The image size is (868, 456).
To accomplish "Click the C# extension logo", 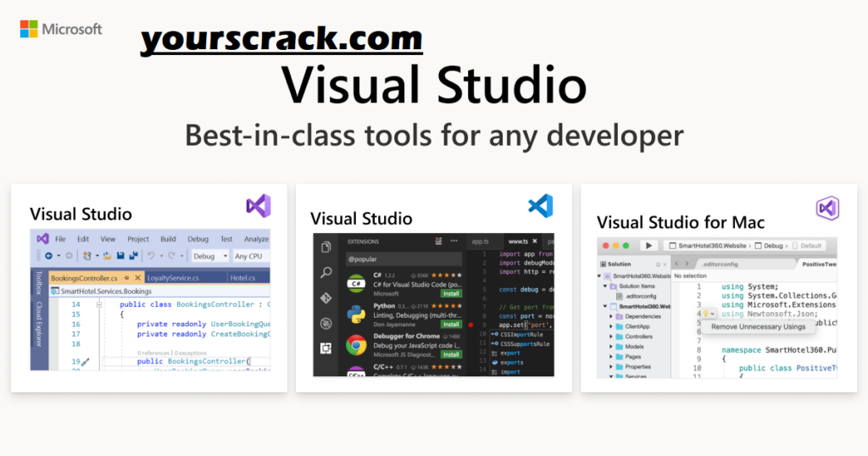I will pos(356,283).
